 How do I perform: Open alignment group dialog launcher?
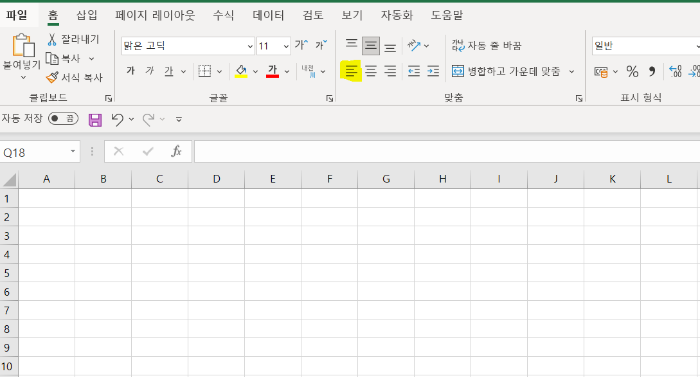[579, 98]
